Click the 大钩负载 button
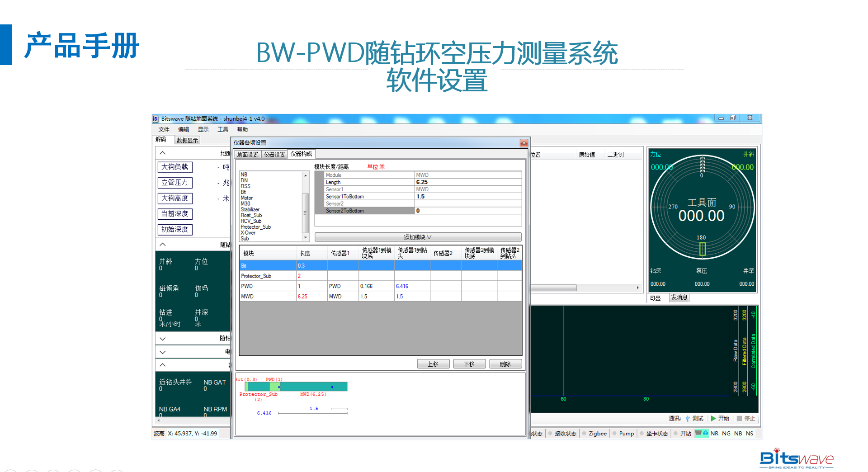The image size is (868, 472). click(175, 167)
